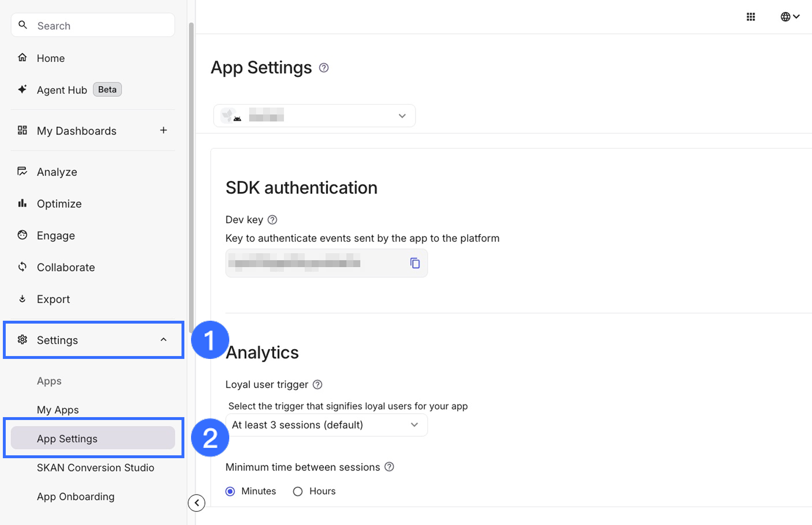Open the Engage menu item
The image size is (812, 525).
pos(55,235)
